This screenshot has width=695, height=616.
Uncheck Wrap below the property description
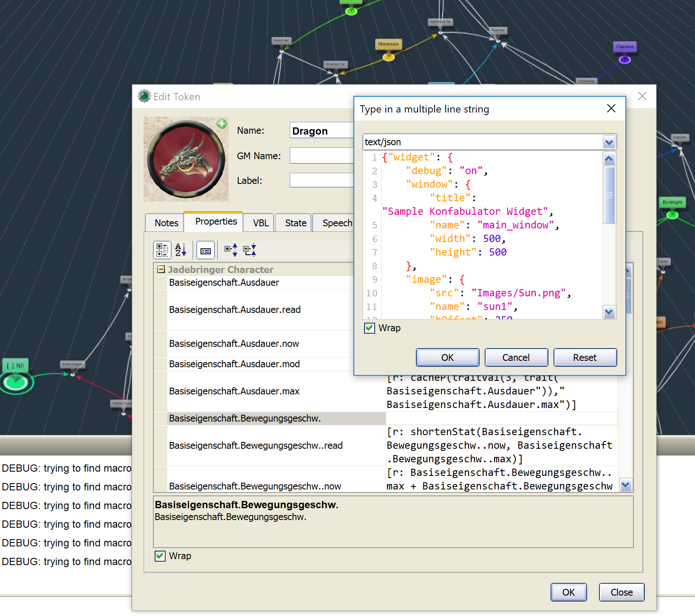pos(160,556)
